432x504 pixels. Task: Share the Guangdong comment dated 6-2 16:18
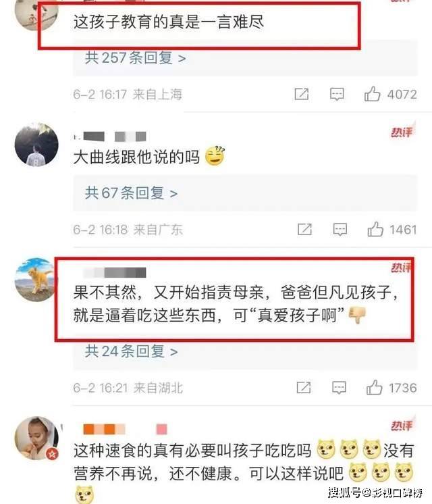[304, 230]
